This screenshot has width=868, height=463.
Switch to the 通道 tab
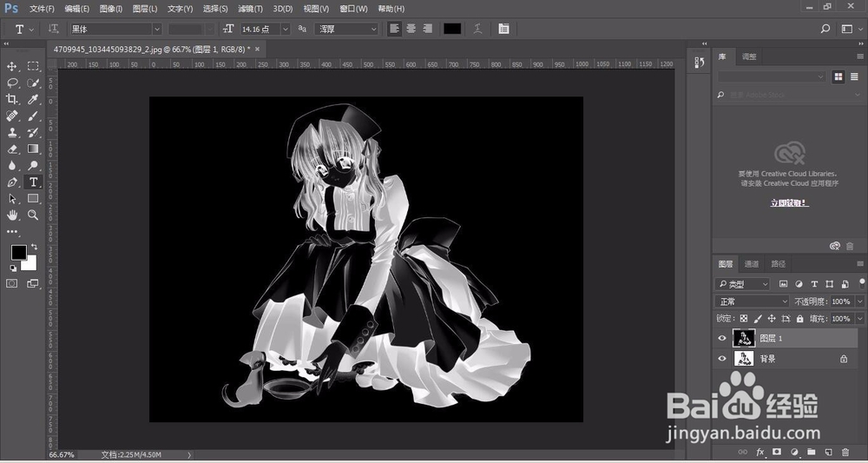751,263
